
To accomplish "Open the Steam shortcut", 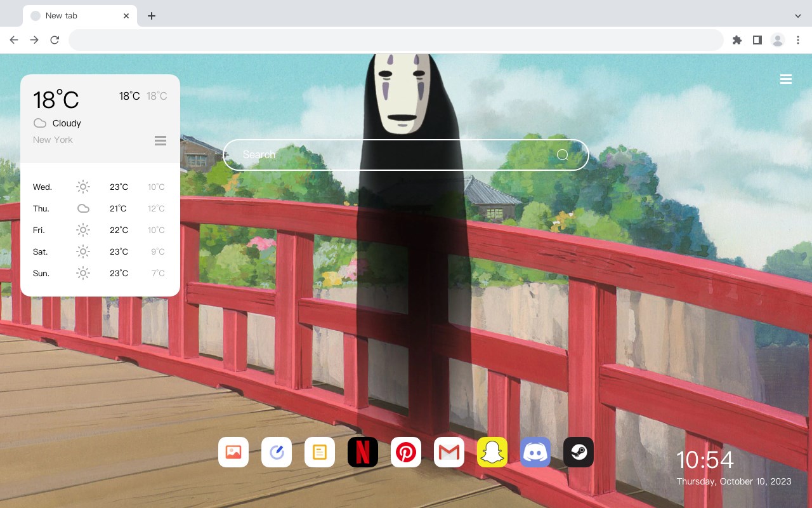I will tap(579, 452).
